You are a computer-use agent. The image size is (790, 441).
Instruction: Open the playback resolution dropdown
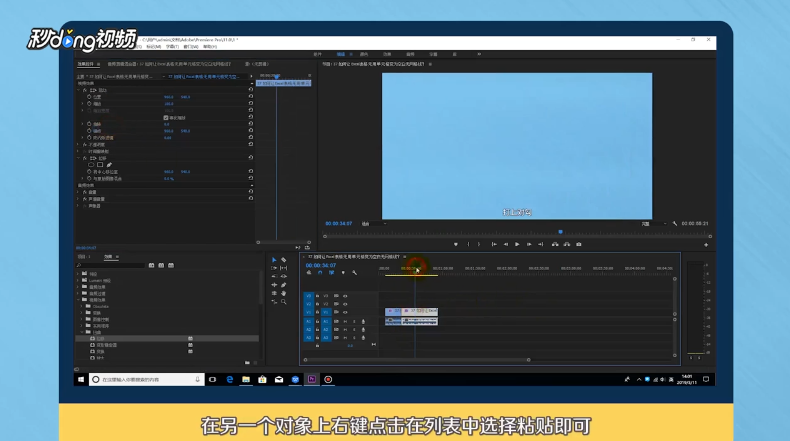[653, 223]
